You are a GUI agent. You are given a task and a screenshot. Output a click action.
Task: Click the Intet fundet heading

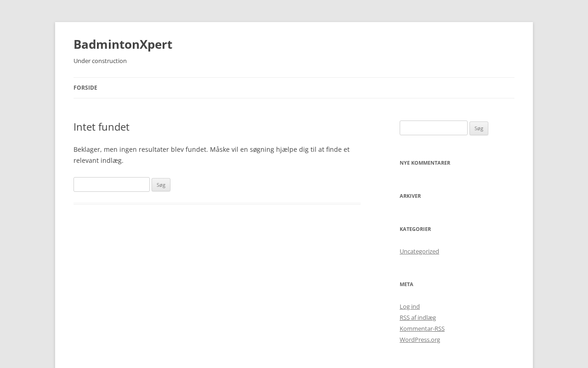click(x=102, y=127)
